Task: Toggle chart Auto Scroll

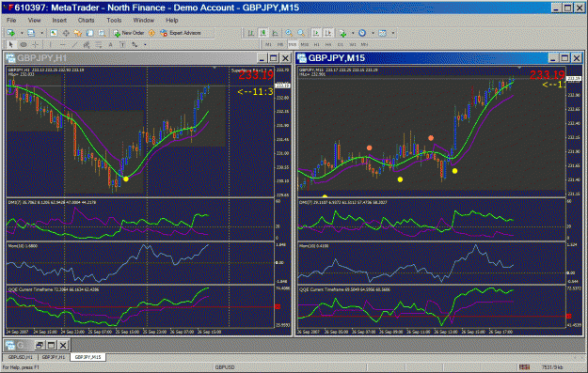Action: click(x=316, y=33)
